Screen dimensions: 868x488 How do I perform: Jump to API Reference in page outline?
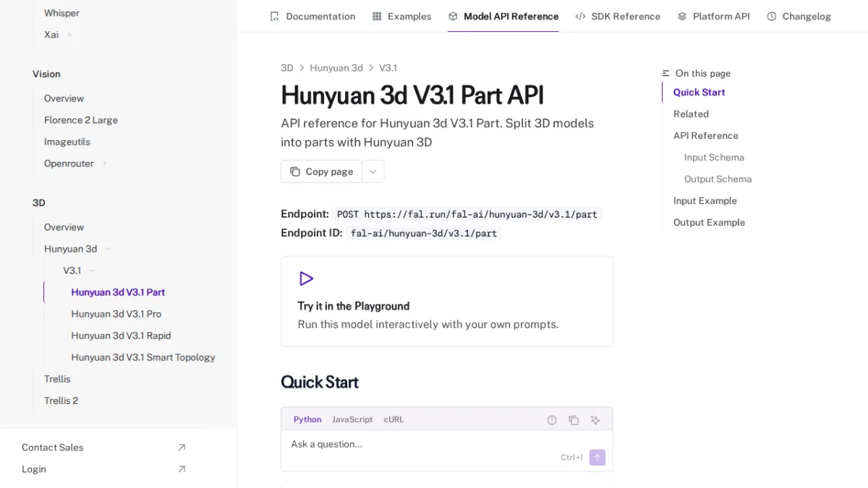(x=706, y=135)
